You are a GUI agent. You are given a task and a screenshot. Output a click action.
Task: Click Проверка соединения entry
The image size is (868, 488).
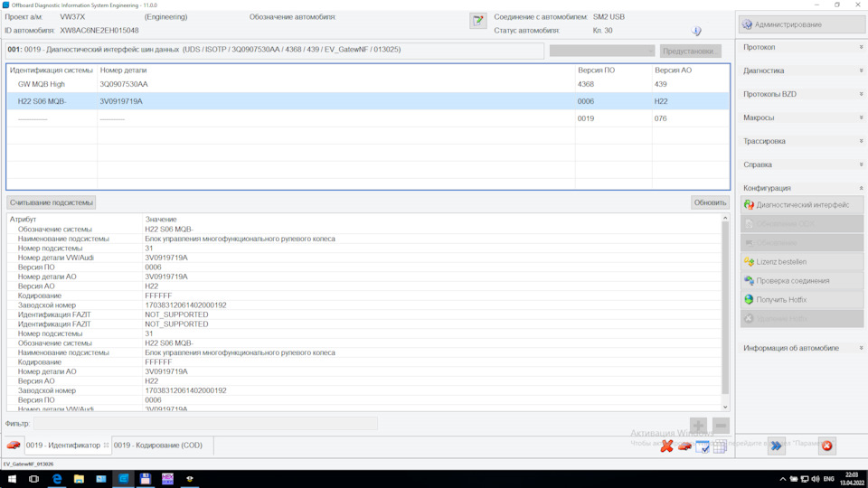tap(802, 280)
